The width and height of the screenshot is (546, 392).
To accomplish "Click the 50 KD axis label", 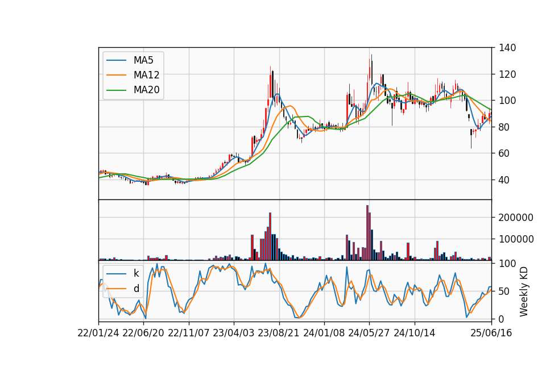I will [x=504, y=291].
